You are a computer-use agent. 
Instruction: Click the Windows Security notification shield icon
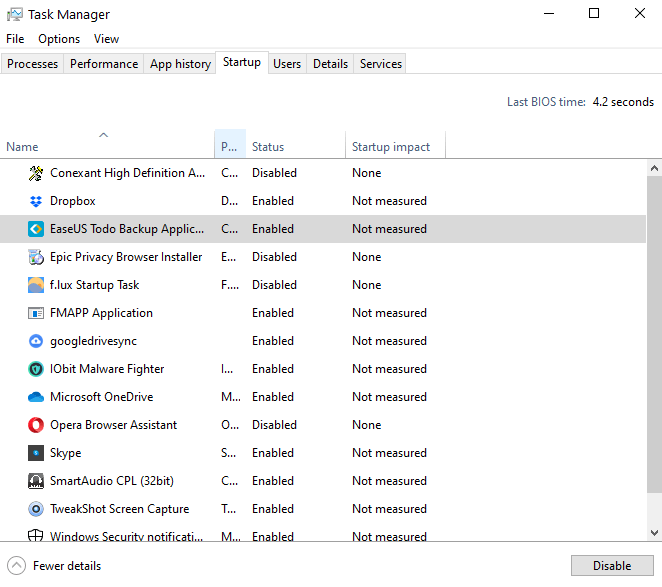pyautogui.click(x=36, y=535)
